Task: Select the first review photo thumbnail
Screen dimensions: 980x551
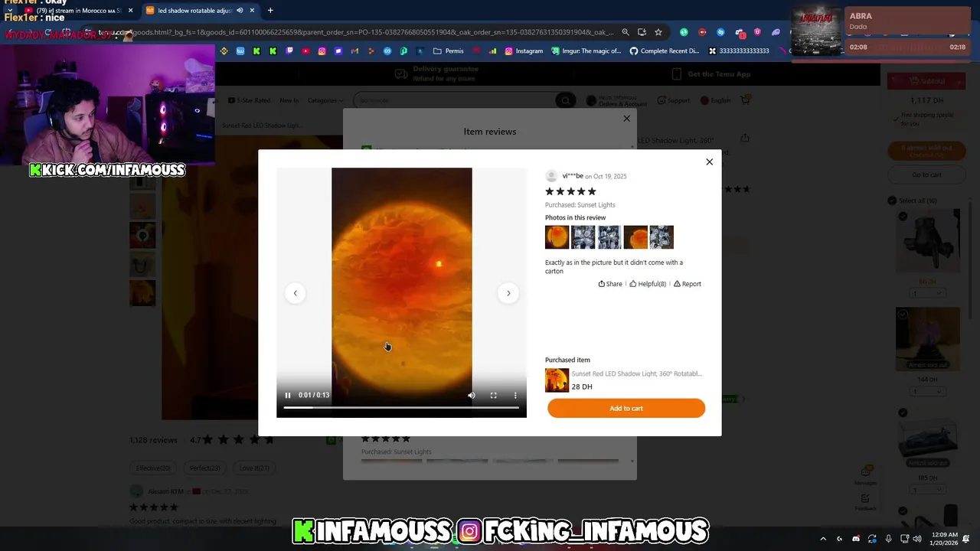Action: tap(557, 237)
